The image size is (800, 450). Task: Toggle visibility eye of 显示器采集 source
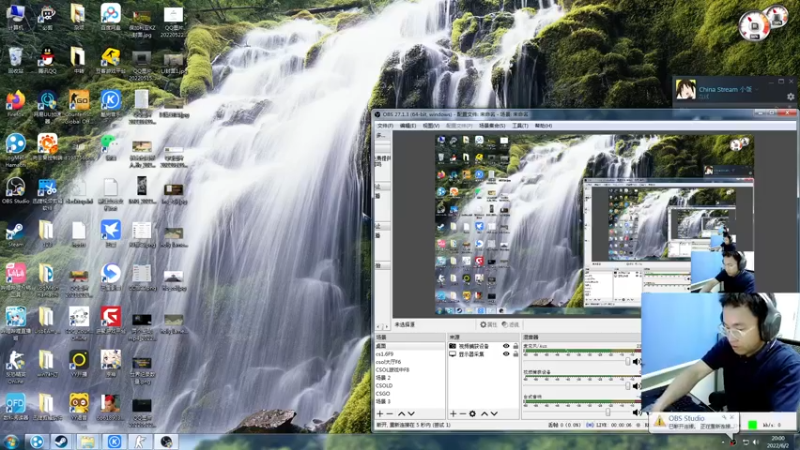[506, 354]
